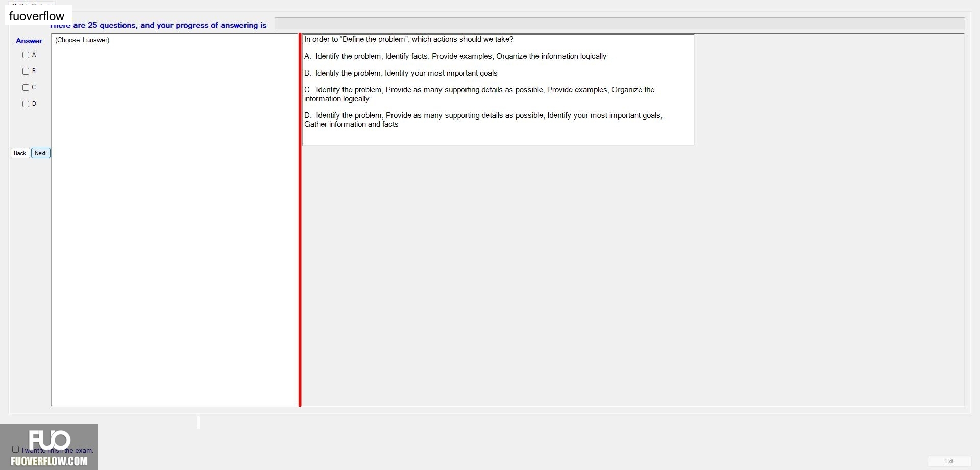
Task: Check answer option B checkbox
Action: tap(26, 71)
